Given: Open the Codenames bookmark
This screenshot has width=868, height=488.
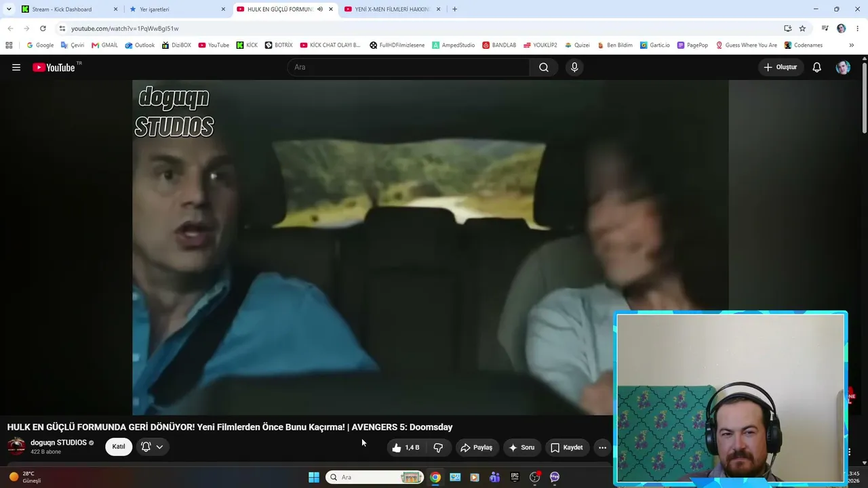Looking at the screenshot, I should pyautogui.click(x=804, y=45).
